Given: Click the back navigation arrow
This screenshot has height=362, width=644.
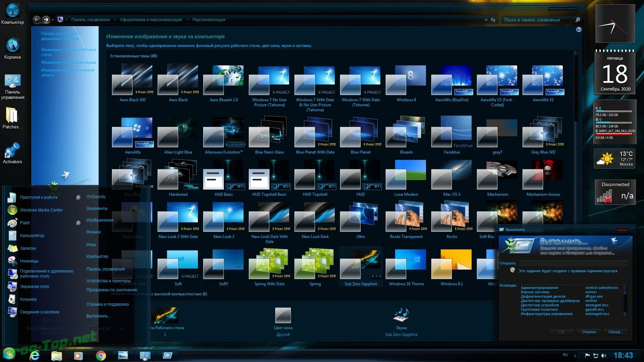Looking at the screenshot, I should pos(37,20).
